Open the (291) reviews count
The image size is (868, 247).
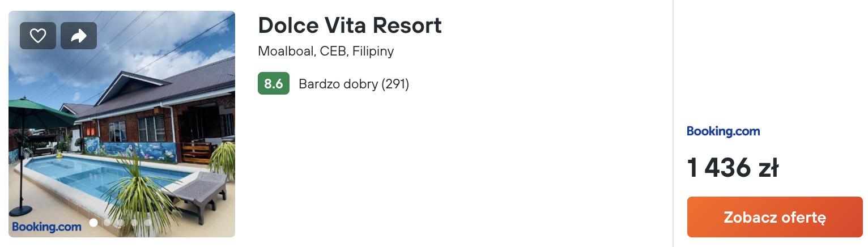tap(395, 84)
